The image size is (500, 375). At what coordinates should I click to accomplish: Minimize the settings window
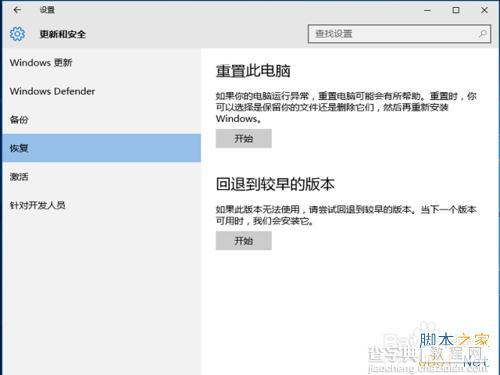[427, 10]
